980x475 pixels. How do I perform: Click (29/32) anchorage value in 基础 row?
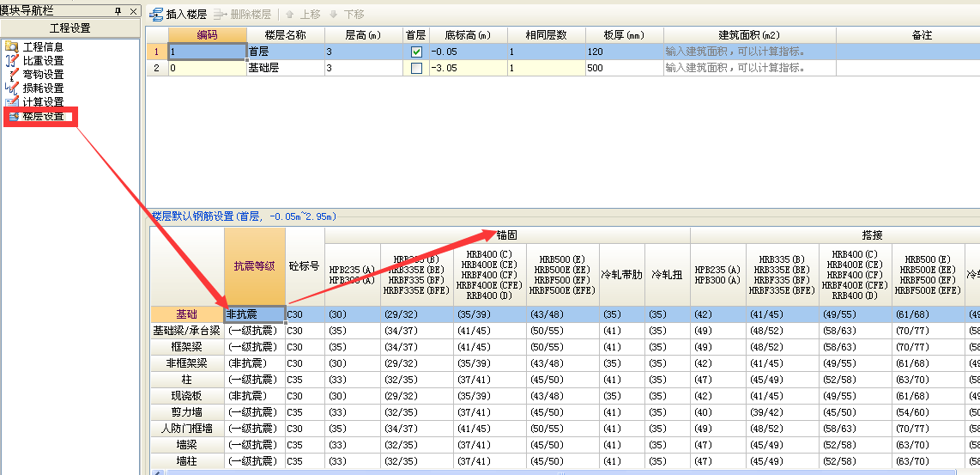coord(417,314)
